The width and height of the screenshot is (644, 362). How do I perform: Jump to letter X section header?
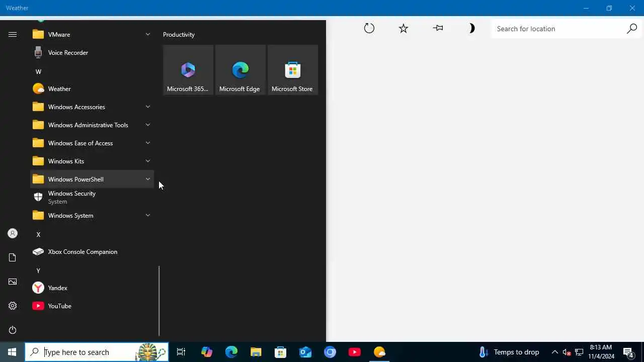point(38,234)
